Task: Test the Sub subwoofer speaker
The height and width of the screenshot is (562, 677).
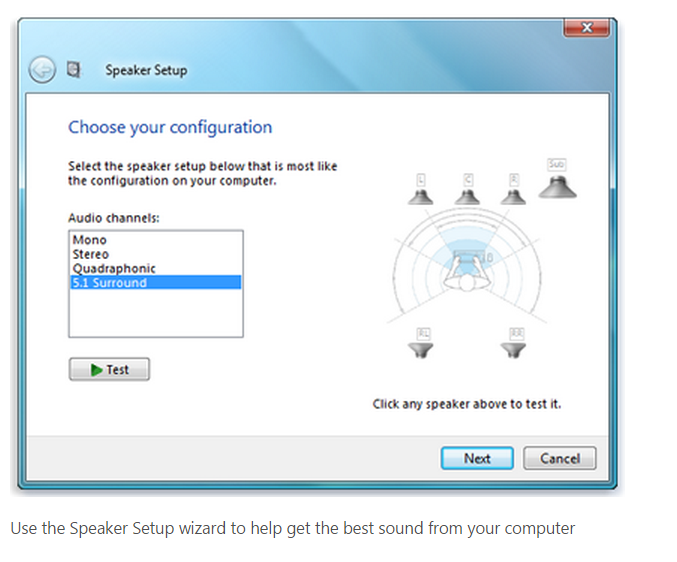Action: point(557,179)
